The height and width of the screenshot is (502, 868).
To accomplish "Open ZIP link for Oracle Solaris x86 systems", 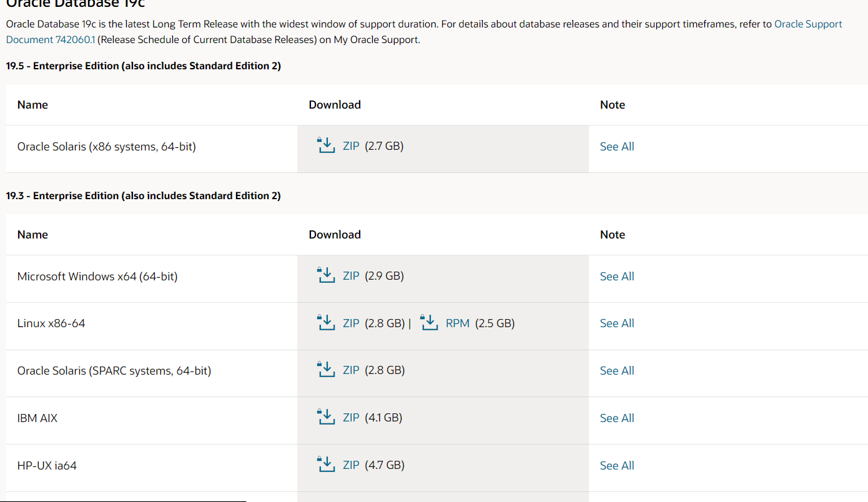I will (x=351, y=146).
